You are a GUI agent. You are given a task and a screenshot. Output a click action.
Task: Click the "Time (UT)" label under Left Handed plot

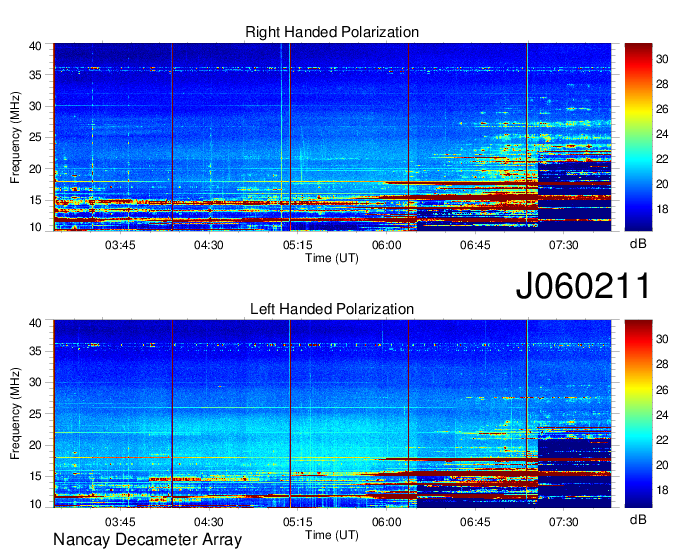tap(332, 535)
